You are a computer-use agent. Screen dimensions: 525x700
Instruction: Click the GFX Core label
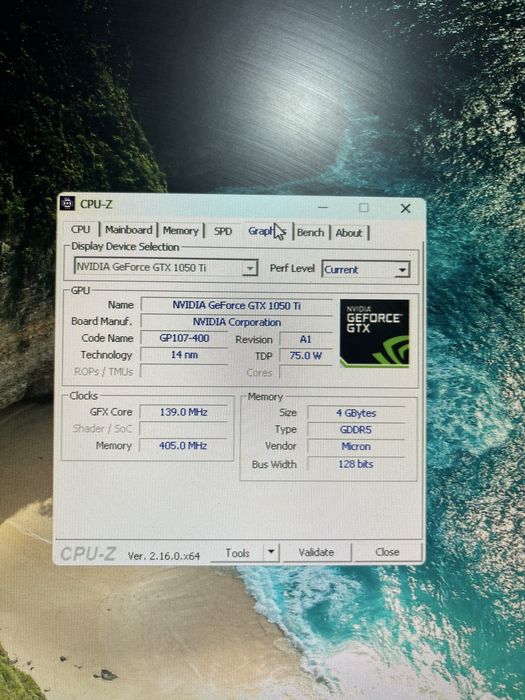coord(111,412)
